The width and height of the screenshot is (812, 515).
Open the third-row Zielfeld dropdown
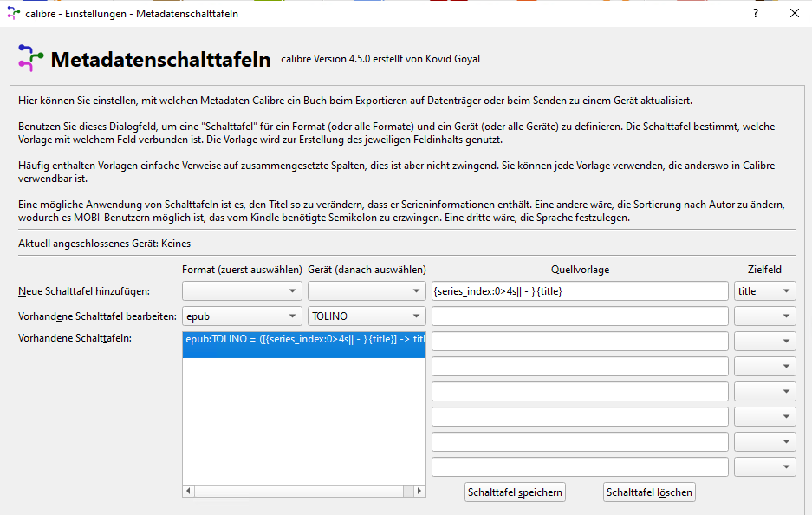pos(765,341)
